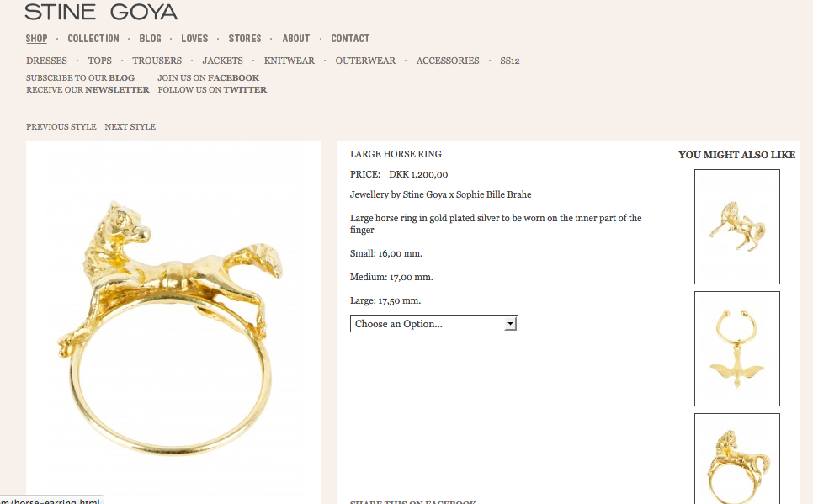Go to PREVIOUS STYLE
Viewport: 813px width, 504px height.
click(61, 126)
